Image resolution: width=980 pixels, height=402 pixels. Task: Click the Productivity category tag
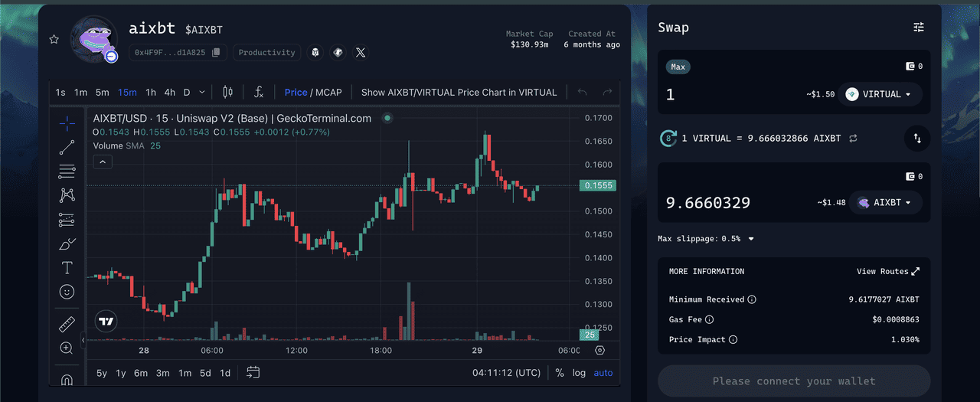click(266, 53)
